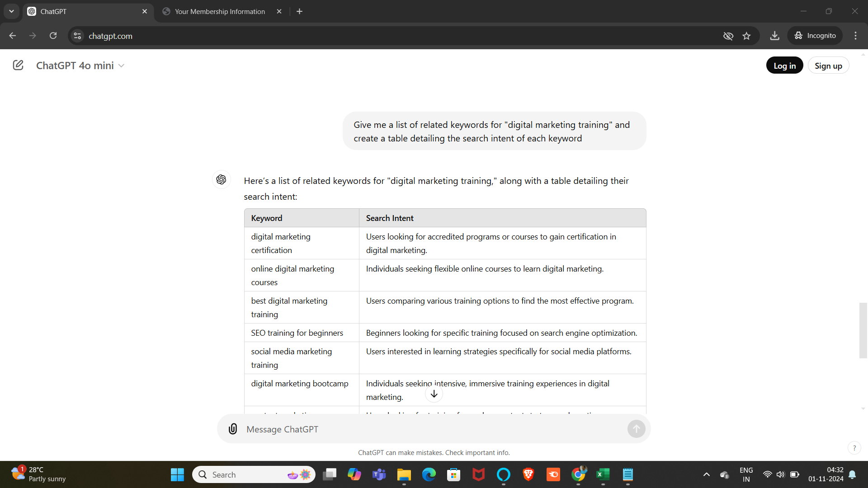Open Excel from the taskbar
Image resolution: width=868 pixels, height=488 pixels.
[603, 474]
